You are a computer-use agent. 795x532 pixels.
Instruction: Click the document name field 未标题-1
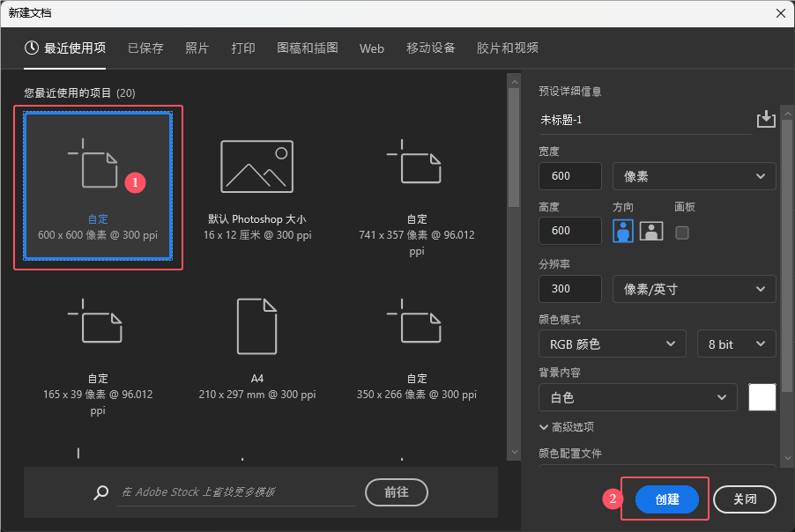tap(645, 120)
